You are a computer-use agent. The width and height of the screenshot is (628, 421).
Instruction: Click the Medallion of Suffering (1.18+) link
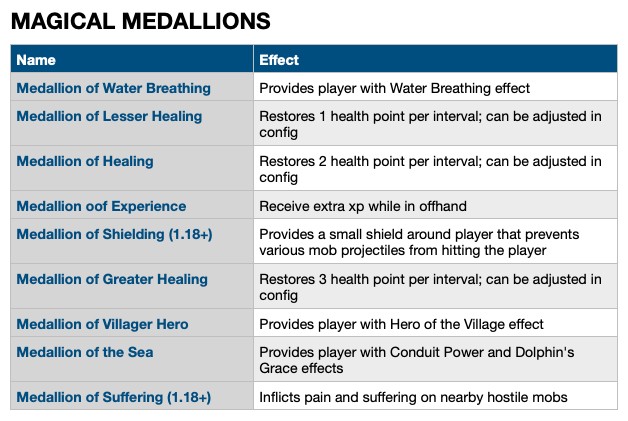114,397
